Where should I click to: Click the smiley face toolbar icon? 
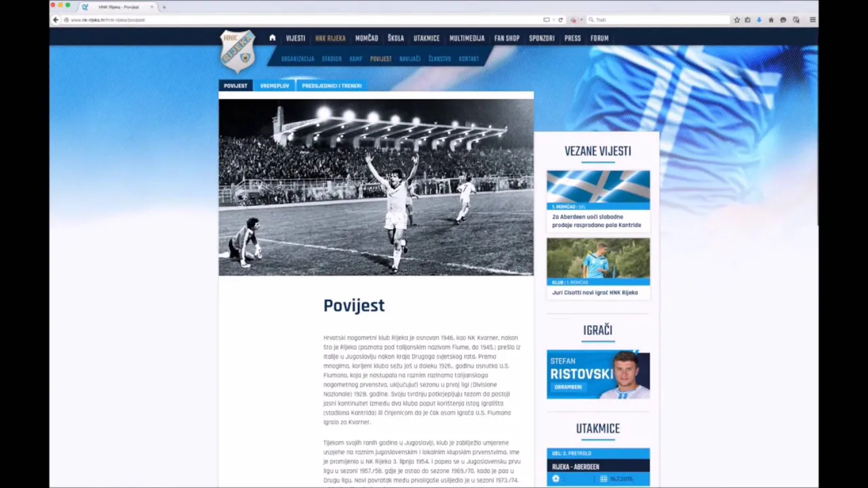pyautogui.click(x=783, y=20)
